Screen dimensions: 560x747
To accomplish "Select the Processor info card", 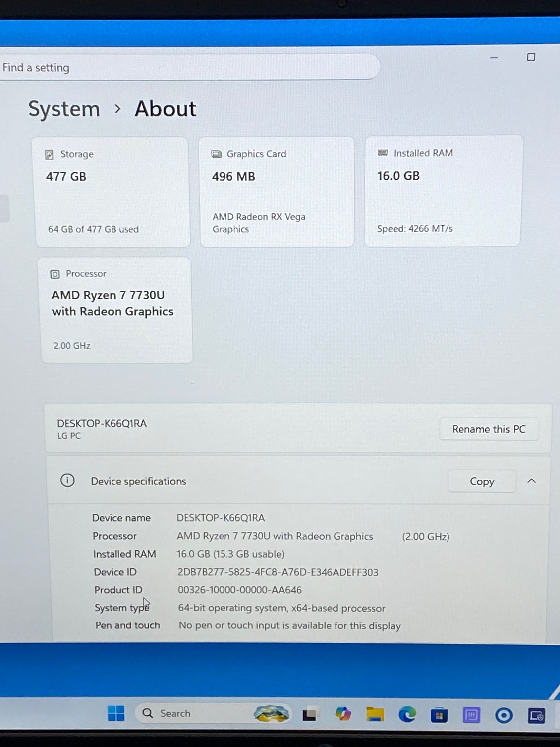I will point(116,310).
